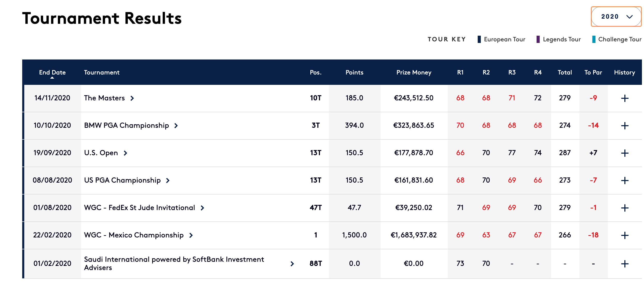Click the plus icon for WGC FedEx St Jude
Image resolution: width=644 pixels, height=299 pixels.
click(625, 208)
